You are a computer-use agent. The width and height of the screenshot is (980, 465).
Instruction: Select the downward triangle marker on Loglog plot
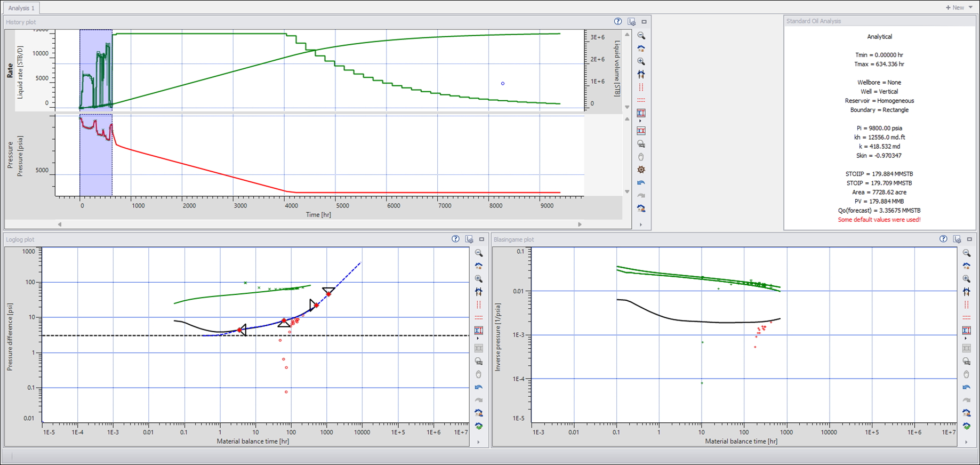[328, 291]
